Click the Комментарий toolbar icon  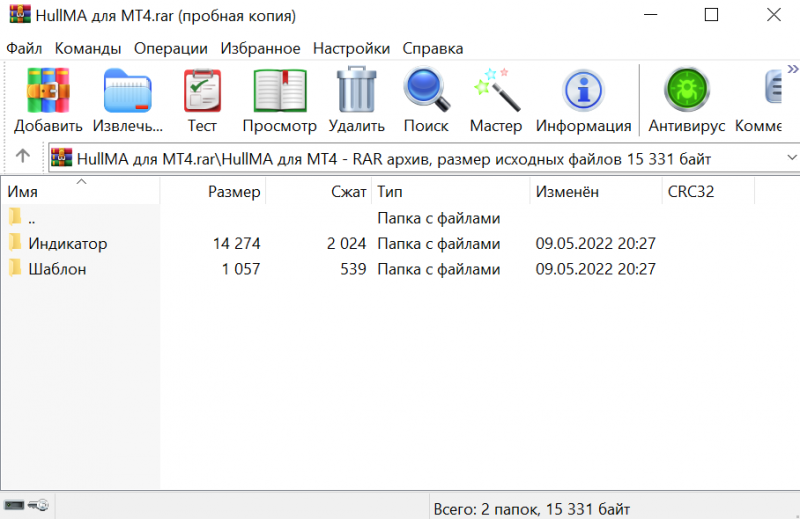[772, 88]
